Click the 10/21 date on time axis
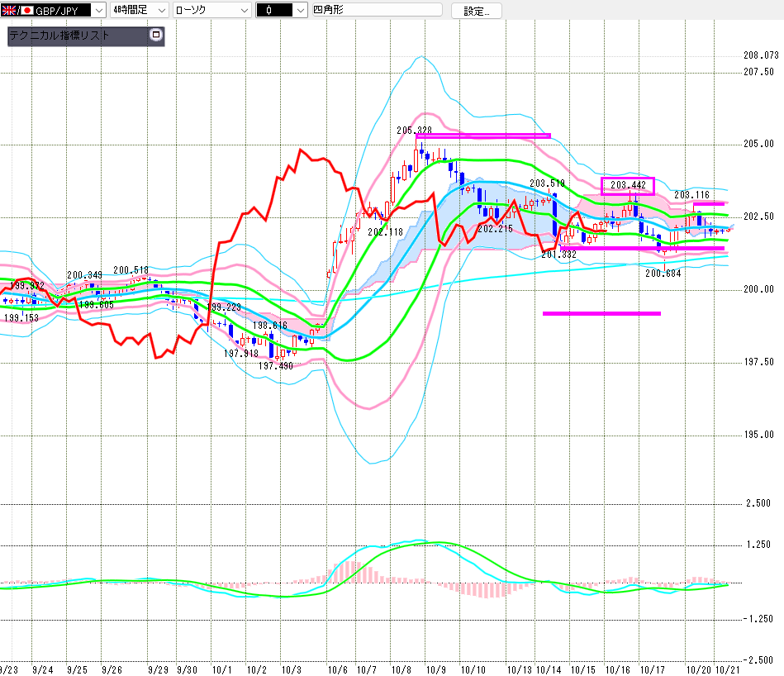The width and height of the screenshot is (784, 676). click(x=726, y=669)
